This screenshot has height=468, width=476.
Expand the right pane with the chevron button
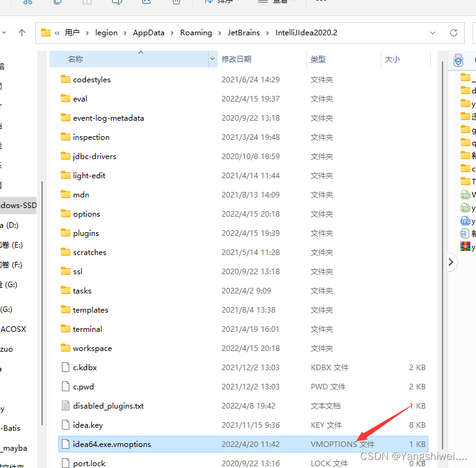451,262
